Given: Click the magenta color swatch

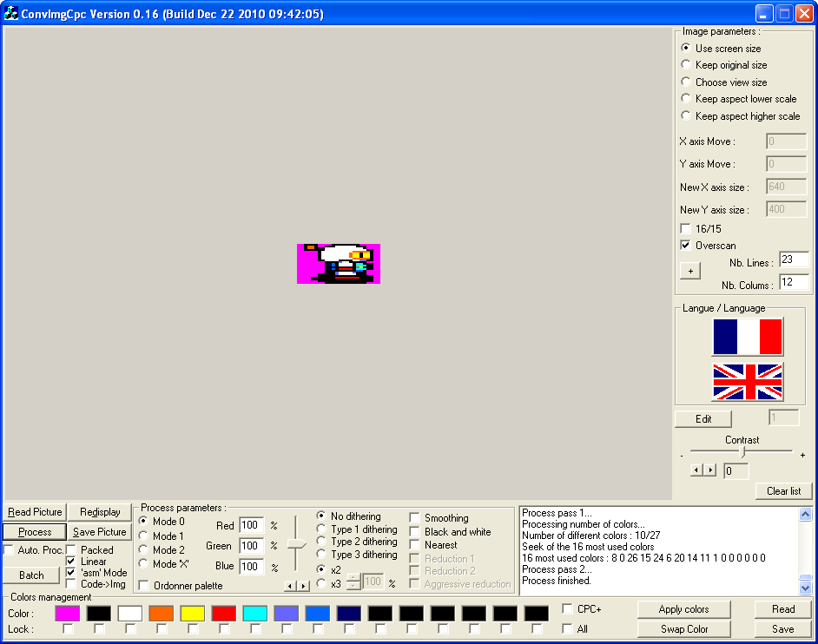Looking at the screenshot, I should tap(67, 614).
